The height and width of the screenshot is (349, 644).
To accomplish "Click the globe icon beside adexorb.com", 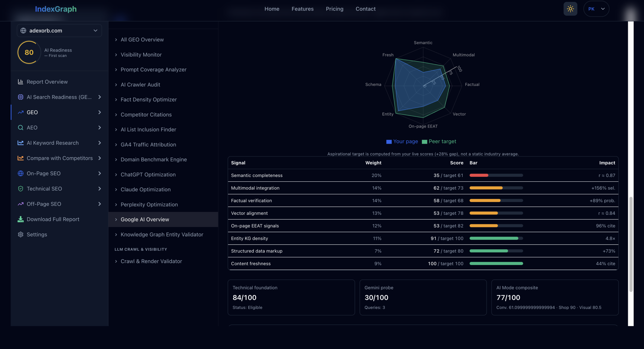I will click(x=23, y=30).
